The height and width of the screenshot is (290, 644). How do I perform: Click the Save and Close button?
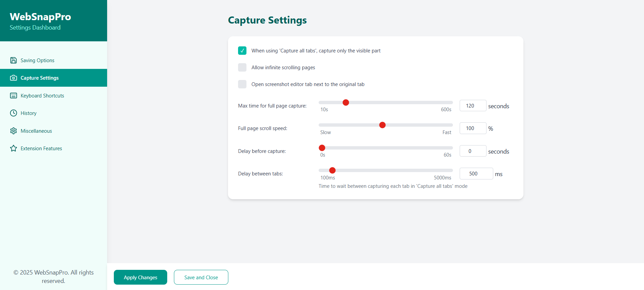tap(201, 277)
